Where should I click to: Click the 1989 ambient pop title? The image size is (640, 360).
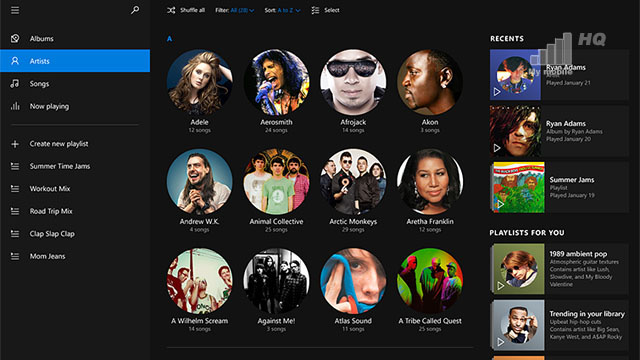pyautogui.click(x=578, y=254)
